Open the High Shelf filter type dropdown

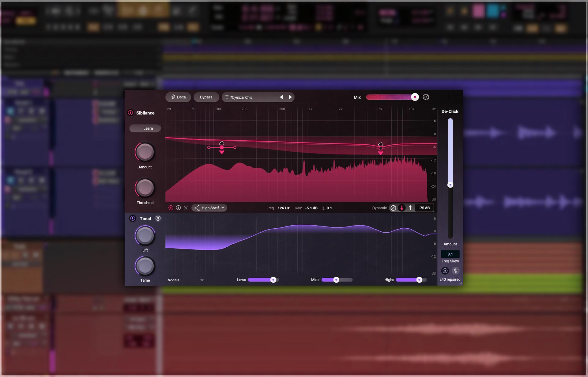coord(209,208)
